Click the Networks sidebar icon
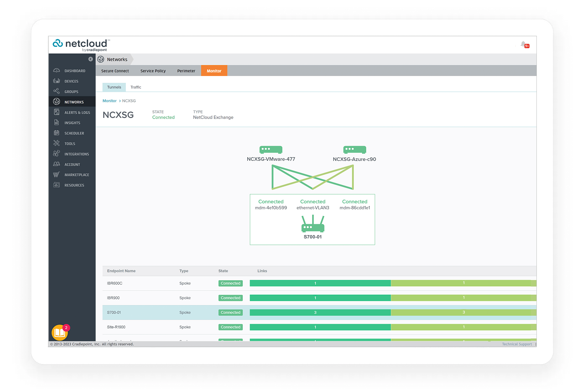588x389 pixels. pos(56,102)
